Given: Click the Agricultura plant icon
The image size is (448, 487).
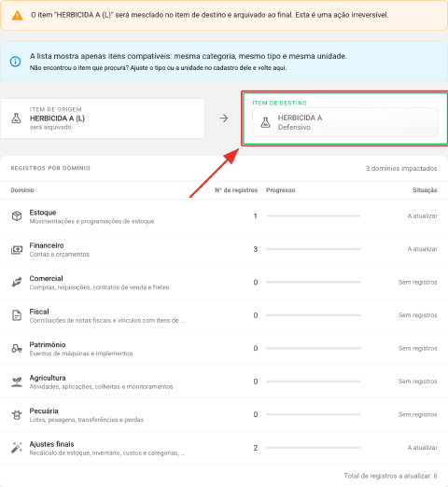Looking at the screenshot, I should coord(17,382).
